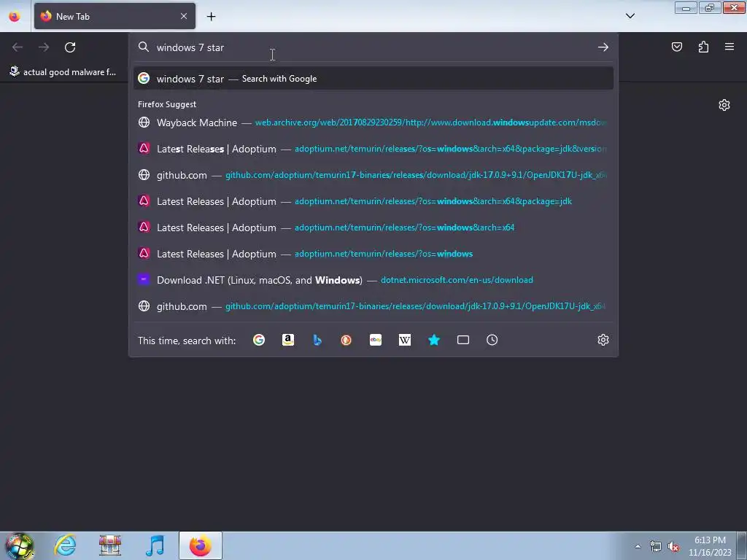Open the muted volume tray icon
Screen dimensions: 747x560
pos(673,546)
